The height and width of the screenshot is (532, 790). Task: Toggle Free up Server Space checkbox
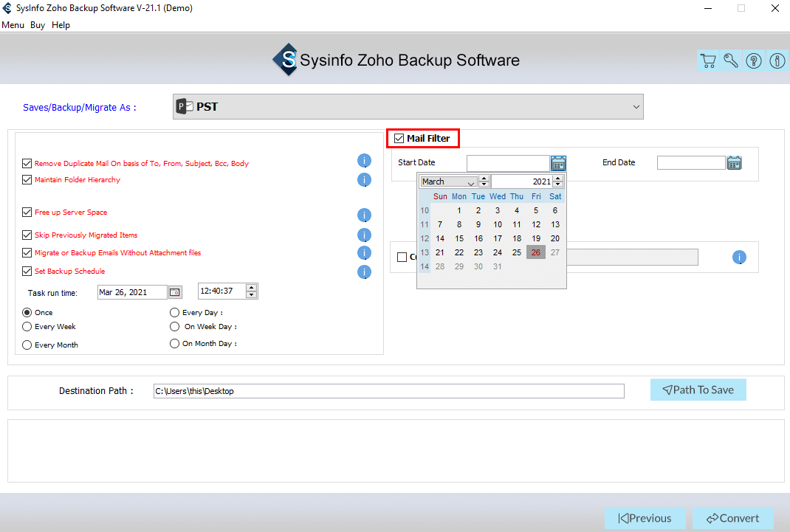27,213
